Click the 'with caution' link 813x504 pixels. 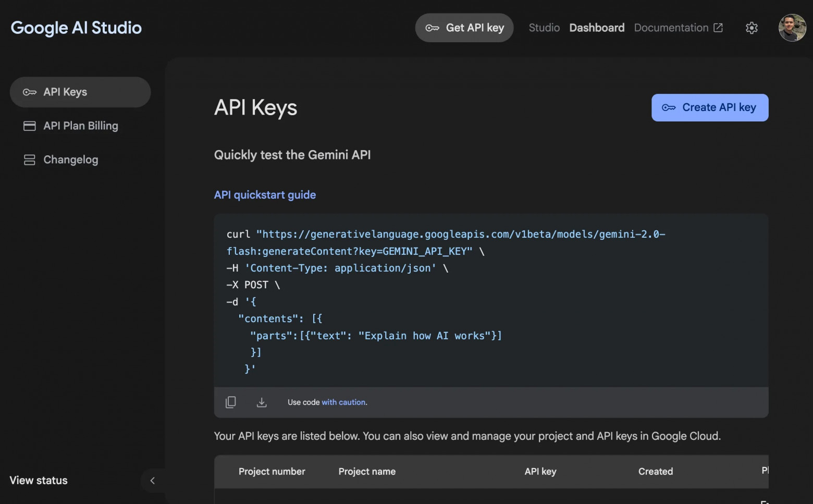[343, 402]
